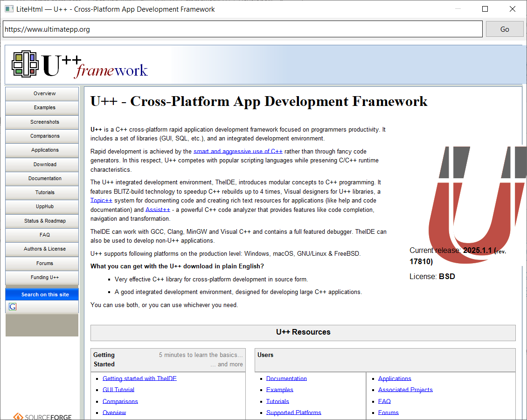Maximize the LiteHtml window

click(485, 9)
